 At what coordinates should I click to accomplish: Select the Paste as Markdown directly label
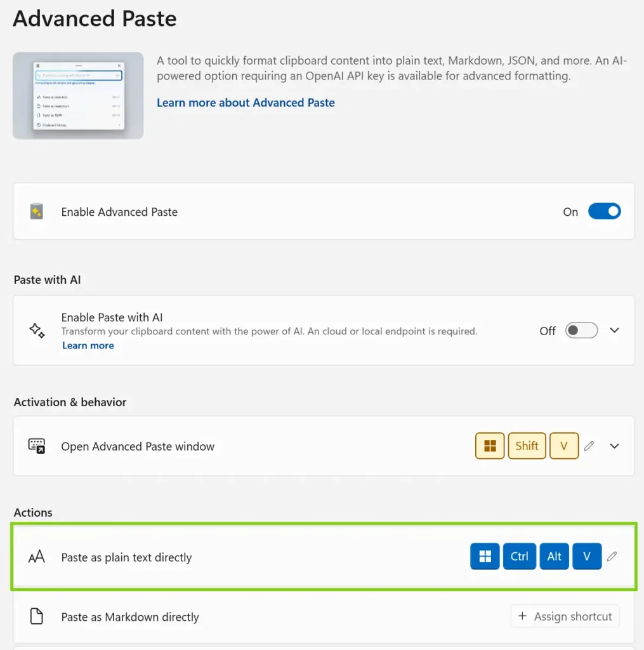click(x=130, y=617)
